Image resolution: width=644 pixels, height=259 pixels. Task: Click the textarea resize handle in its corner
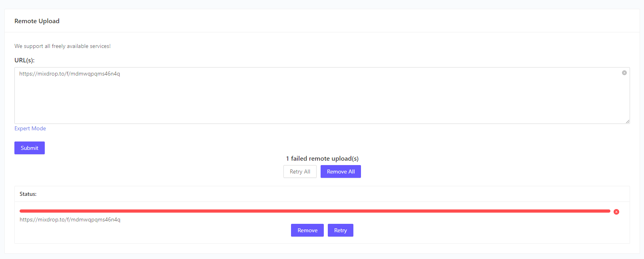coord(627,121)
